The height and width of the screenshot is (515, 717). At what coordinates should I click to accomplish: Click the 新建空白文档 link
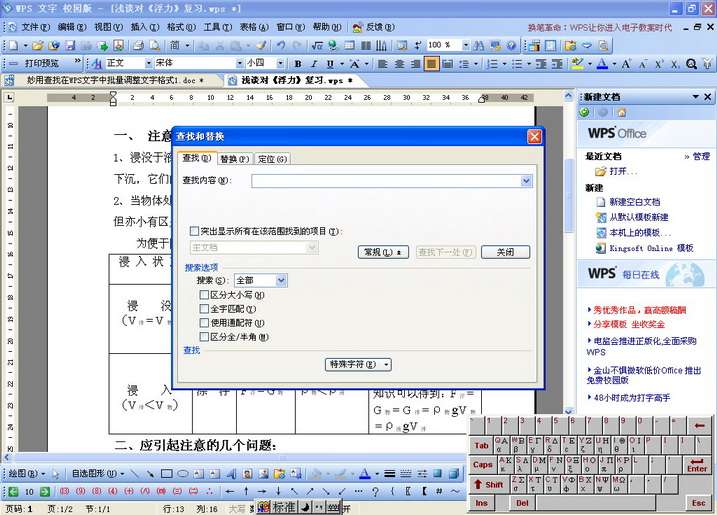(x=634, y=202)
